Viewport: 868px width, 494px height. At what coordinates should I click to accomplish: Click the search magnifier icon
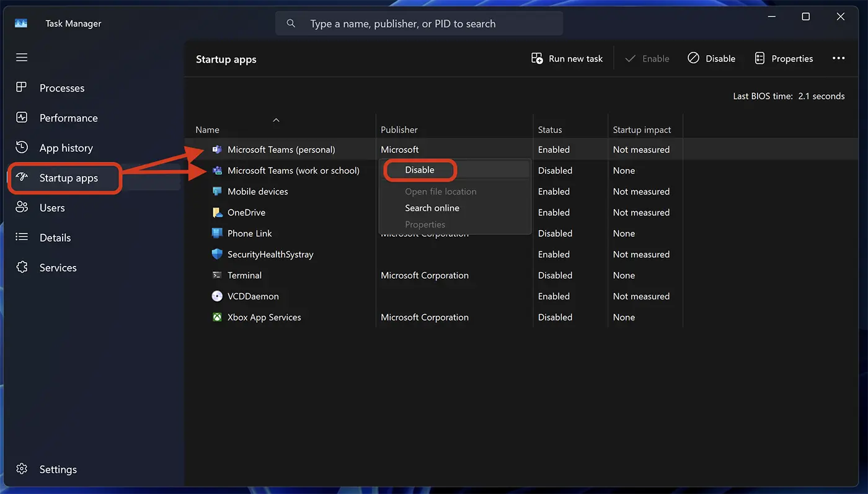[x=291, y=24]
